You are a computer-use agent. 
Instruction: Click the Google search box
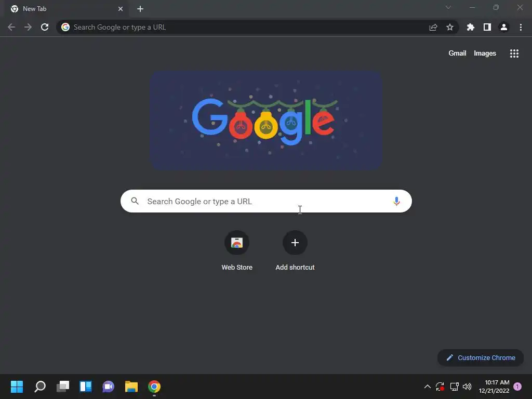click(266, 201)
